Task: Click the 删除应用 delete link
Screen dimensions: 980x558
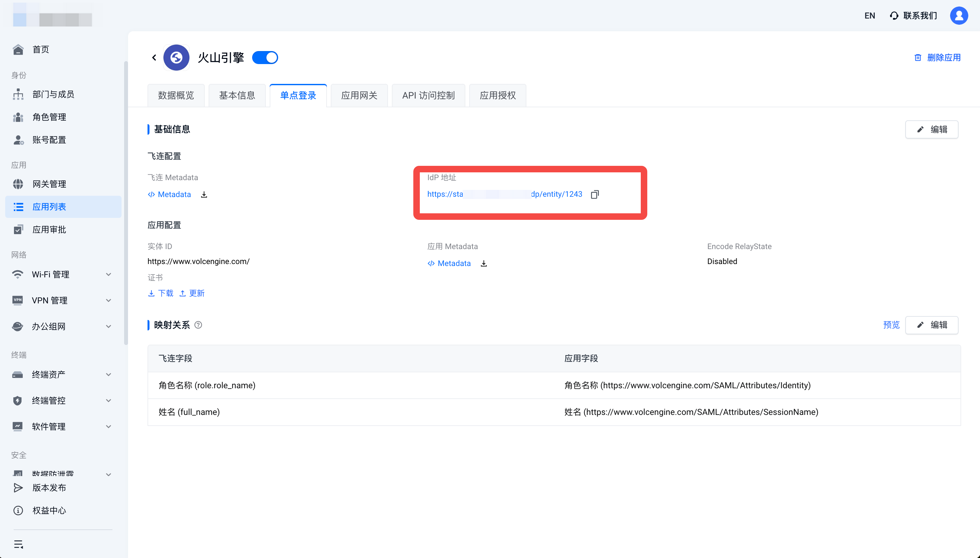Action: tap(937, 58)
